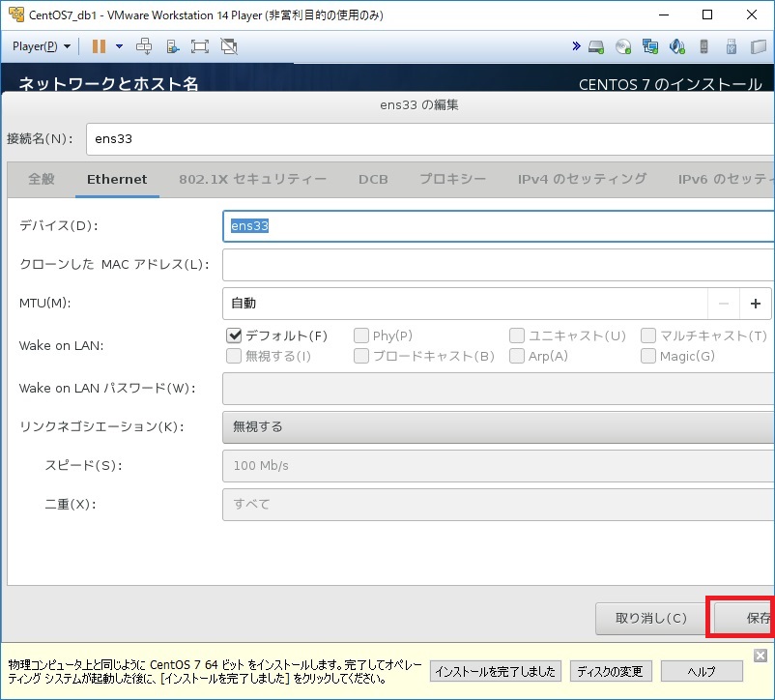Open the プロキシー tab
The width and height of the screenshot is (775, 700).
point(453,179)
